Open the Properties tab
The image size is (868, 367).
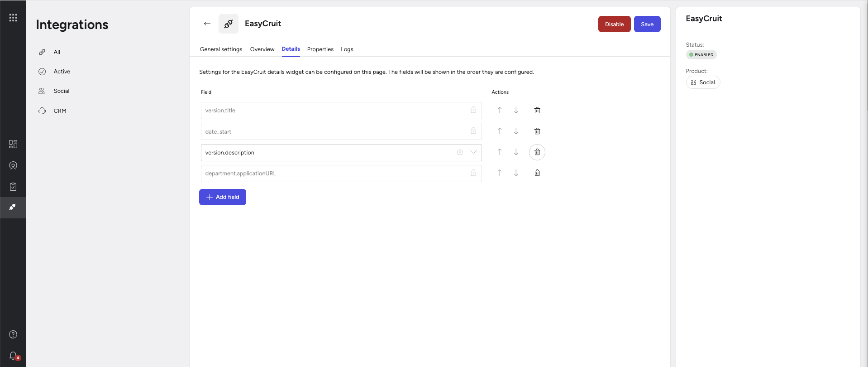320,49
